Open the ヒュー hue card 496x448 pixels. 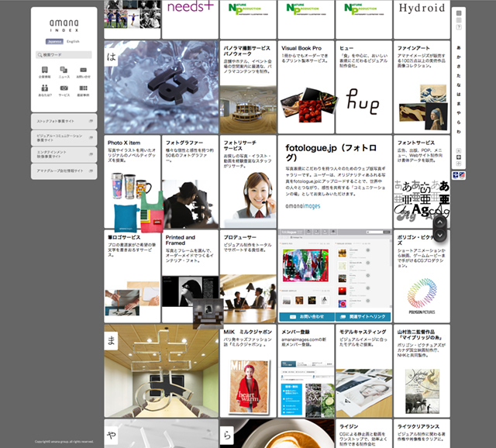click(363, 87)
